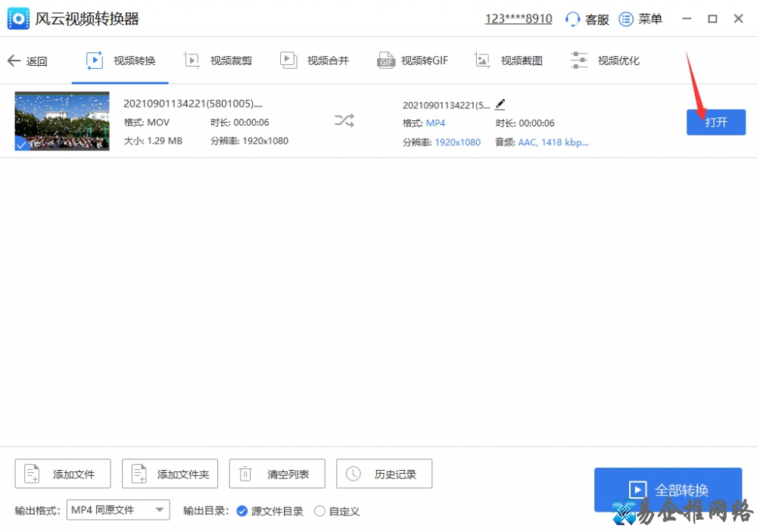The width and height of the screenshot is (757, 532).
Task: Open the 视频优化 tab
Action: point(606,60)
